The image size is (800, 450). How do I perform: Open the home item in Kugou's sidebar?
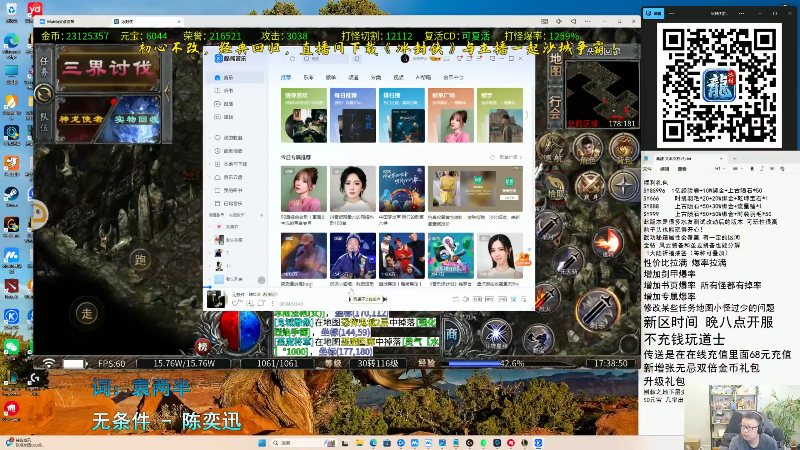236,78
